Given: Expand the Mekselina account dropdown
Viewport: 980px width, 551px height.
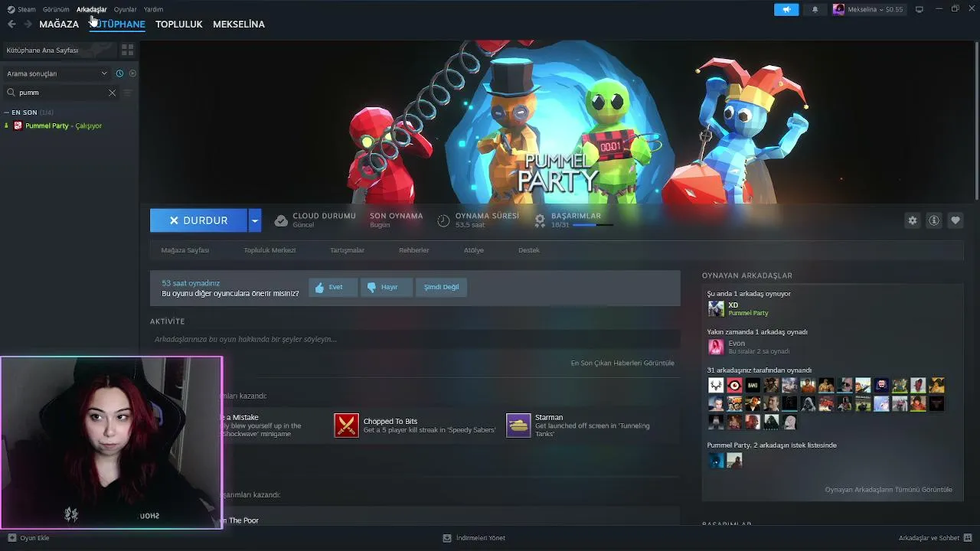Looking at the screenshot, I should point(868,9).
